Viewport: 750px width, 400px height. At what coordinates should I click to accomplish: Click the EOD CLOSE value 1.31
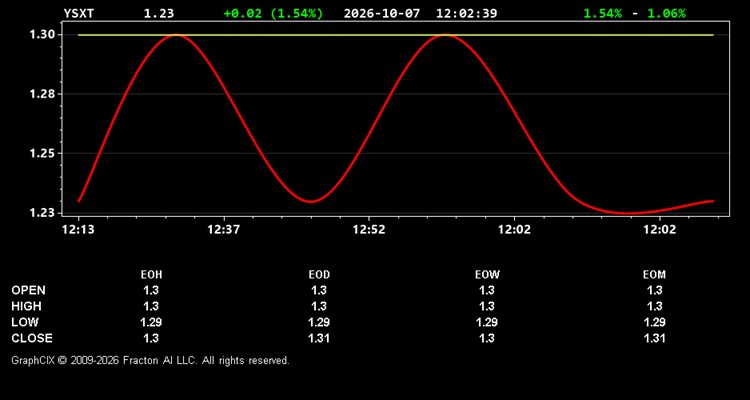point(319,338)
